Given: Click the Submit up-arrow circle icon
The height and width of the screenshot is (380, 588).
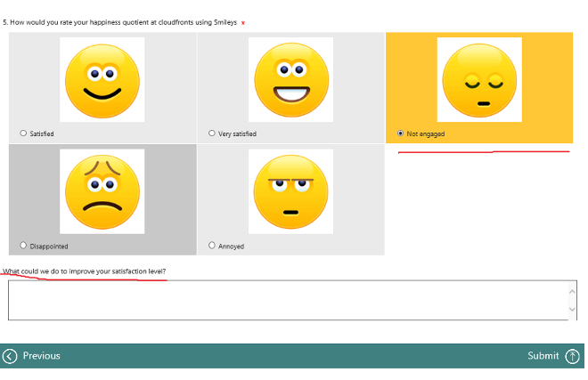Looking at the screenshot, I should (573, 356).
